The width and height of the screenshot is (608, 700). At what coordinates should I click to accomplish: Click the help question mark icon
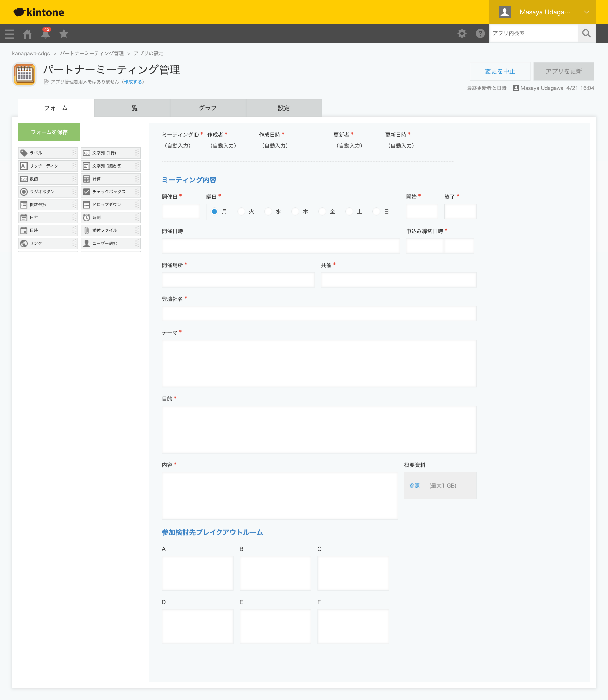click(480, 33)
